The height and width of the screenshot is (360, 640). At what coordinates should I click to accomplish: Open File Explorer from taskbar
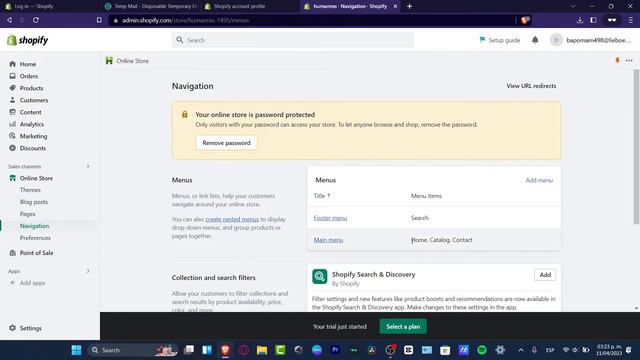[262, 350]
